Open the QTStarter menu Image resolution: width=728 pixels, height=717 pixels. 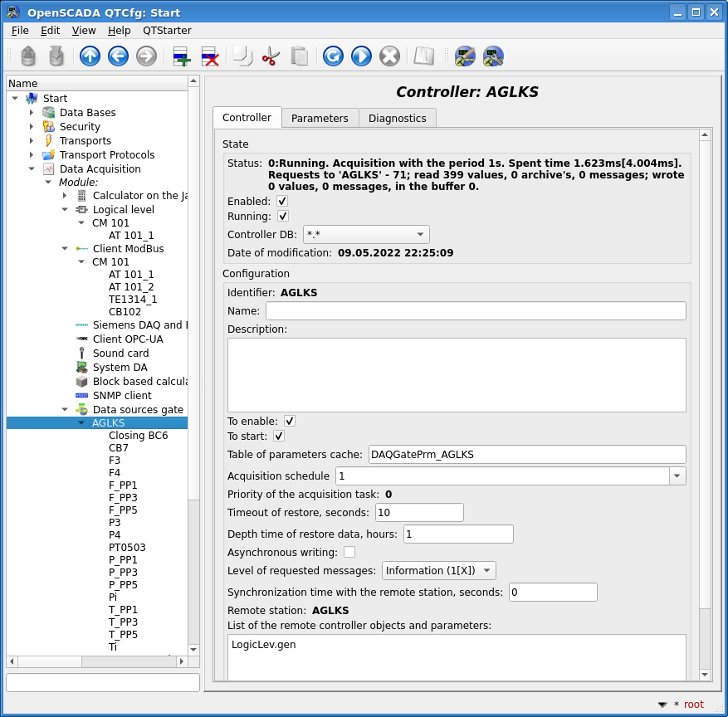point(167,30)
